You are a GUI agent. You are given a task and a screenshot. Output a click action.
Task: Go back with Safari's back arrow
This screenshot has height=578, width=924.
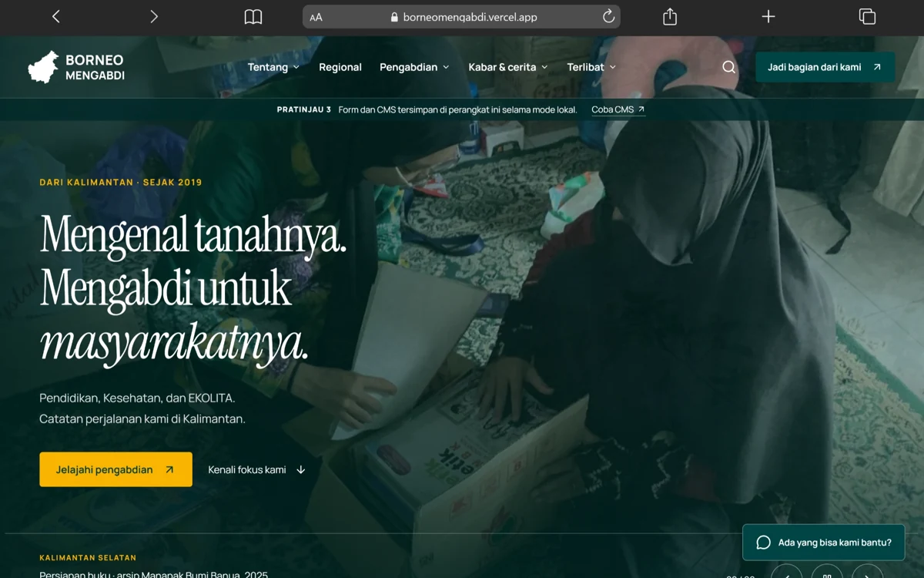point(55,16)
